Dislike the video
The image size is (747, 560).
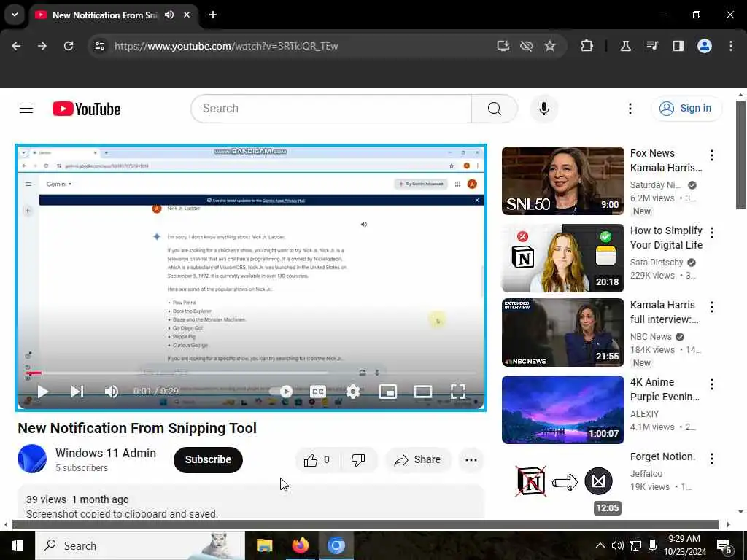(357, 459)
